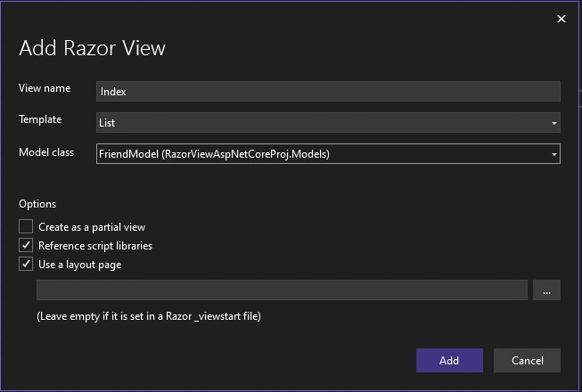
Task: Dismiss the dialog with Cancel button
Action: coord(527,360)
